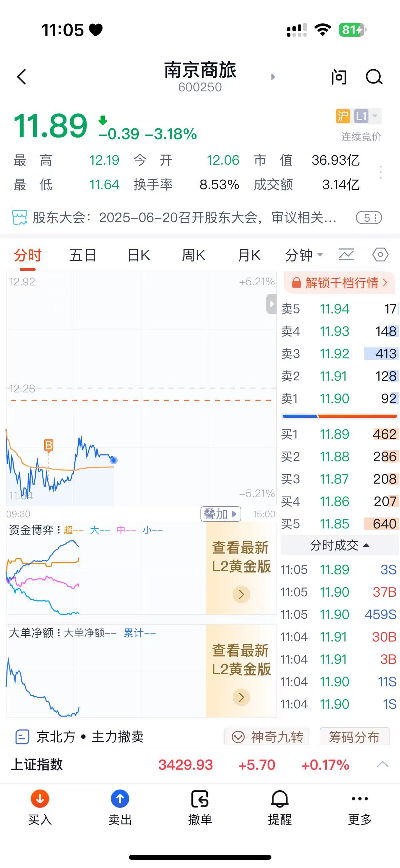The height and width of the screenshot is (868, 400).
Task: Tap the current price point on chart
Action: [114, 460]
